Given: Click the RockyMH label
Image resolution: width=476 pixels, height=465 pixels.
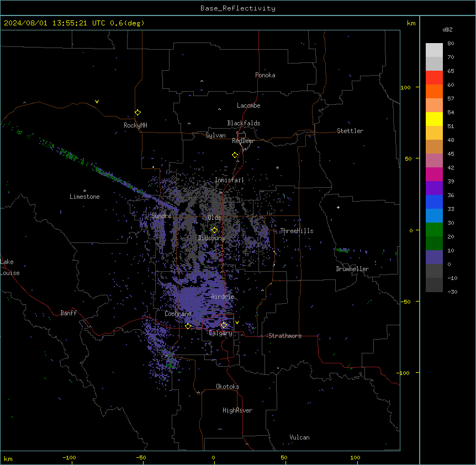Looking at the screenshot, I should 135,125.
